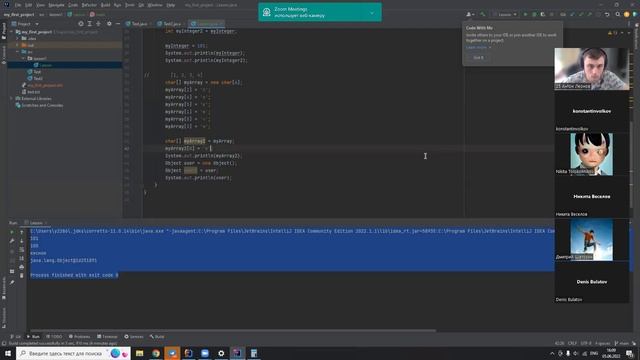Change CRLF line separator in status bar

click(x=572, y=343)
